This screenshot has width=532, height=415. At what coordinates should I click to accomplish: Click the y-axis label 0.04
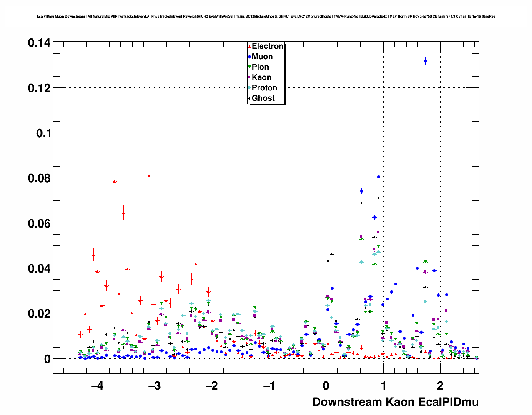point(39,268)
